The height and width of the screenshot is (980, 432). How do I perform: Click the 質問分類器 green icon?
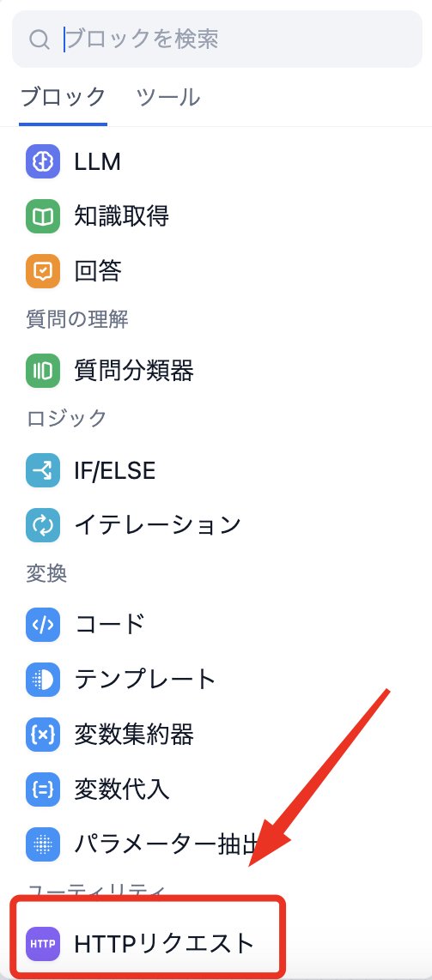click(43, 371)
